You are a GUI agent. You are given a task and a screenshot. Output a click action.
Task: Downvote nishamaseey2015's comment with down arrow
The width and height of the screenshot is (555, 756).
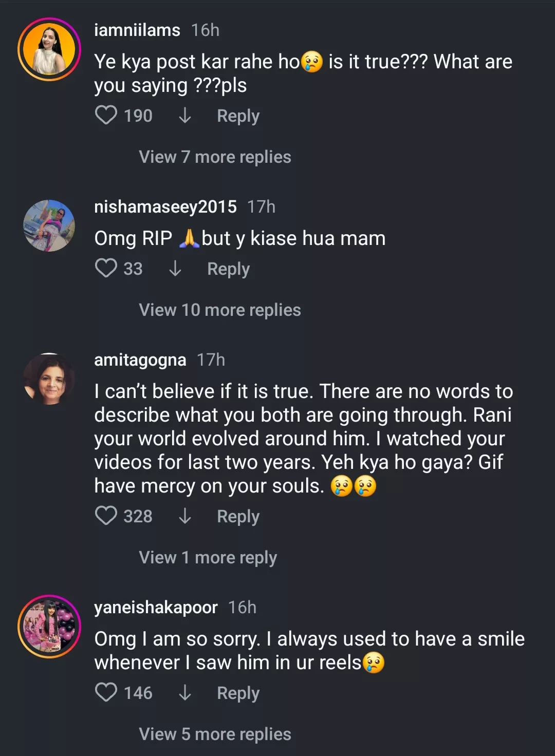click(x=175, y=269)
